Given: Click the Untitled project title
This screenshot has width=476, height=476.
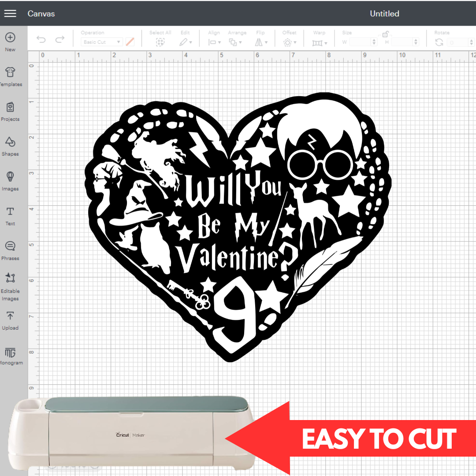Looking at the screenshot, I should point(384,13).
